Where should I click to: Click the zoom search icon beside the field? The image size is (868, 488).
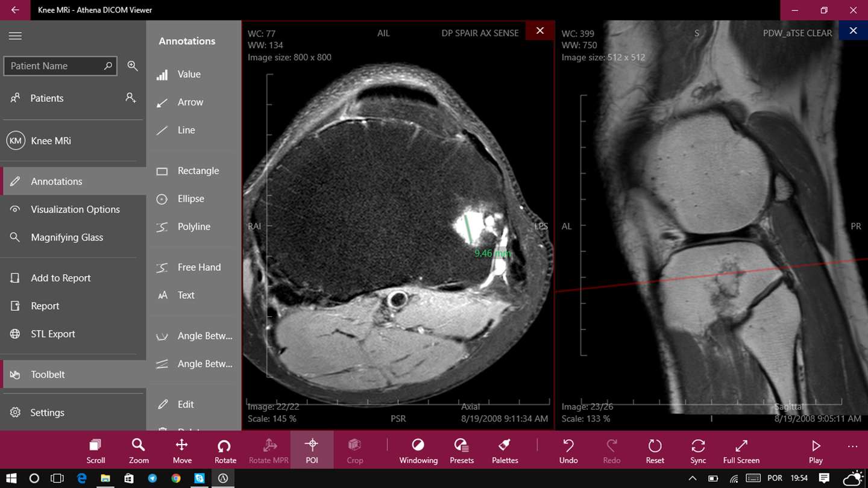click(133, 66)
